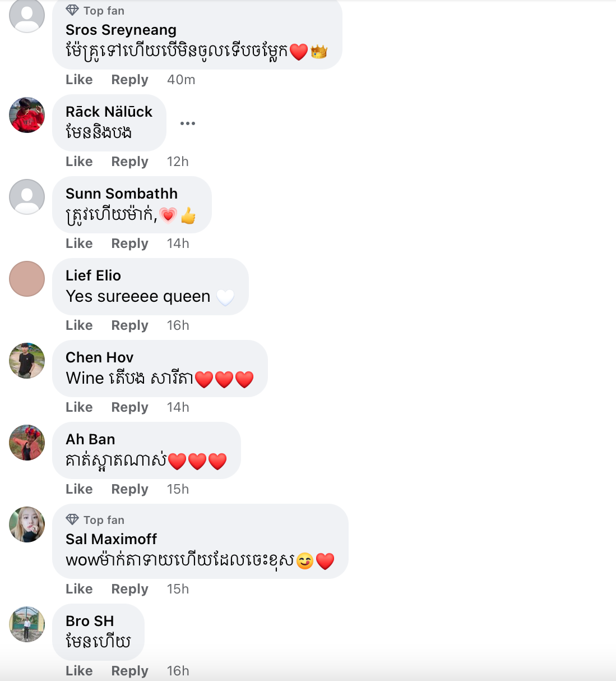
Task: Open the three-dot menu beside Rāck Nälūck's comment
Action: point(188,123)
